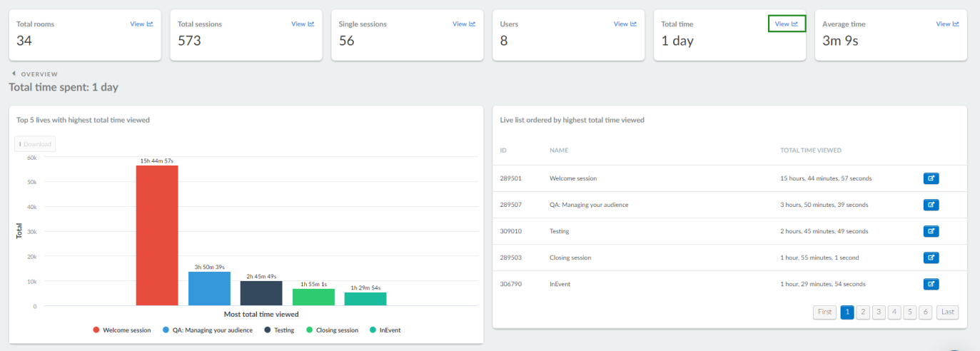Click 15 hours, 44 minutes, 57 seconds value
This screenshot has width=980, height=351.
pyautogui.click(x=827, y=178)
